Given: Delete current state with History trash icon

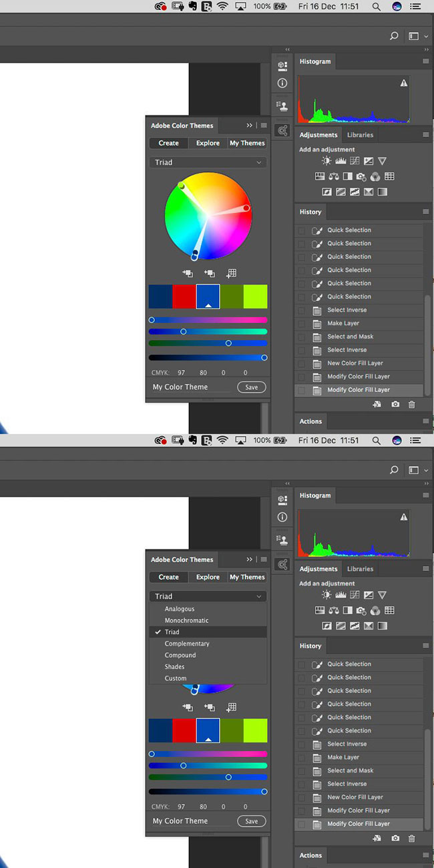Looking at the screenshot, I should (x=411, y=405).
